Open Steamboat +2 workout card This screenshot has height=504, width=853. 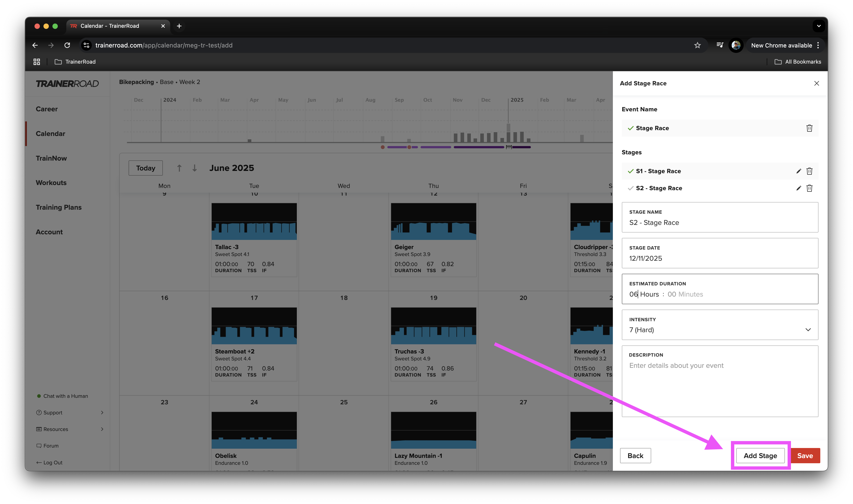254,344
